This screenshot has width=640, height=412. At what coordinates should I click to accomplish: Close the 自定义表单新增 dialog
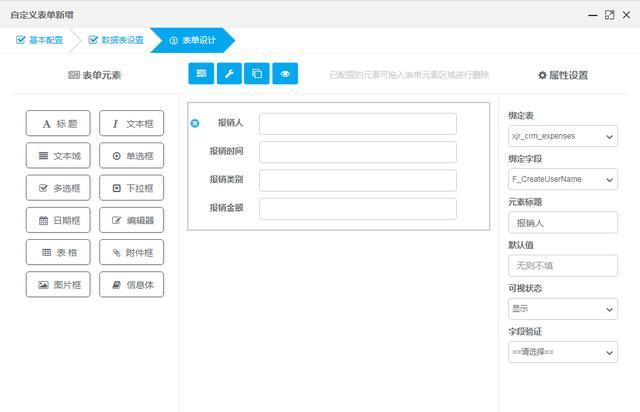click(627, 15)
